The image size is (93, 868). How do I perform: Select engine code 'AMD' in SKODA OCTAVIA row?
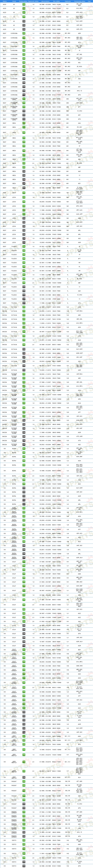pos(80,307)
